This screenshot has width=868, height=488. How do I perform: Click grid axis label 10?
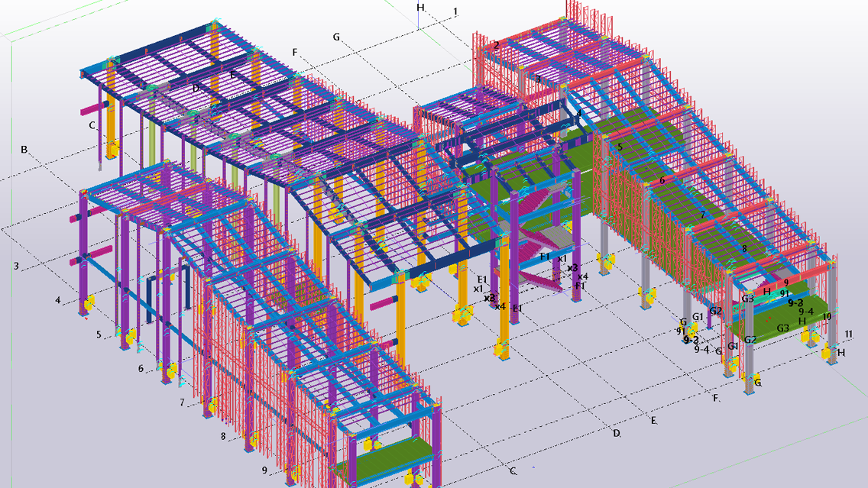(827, 316)
